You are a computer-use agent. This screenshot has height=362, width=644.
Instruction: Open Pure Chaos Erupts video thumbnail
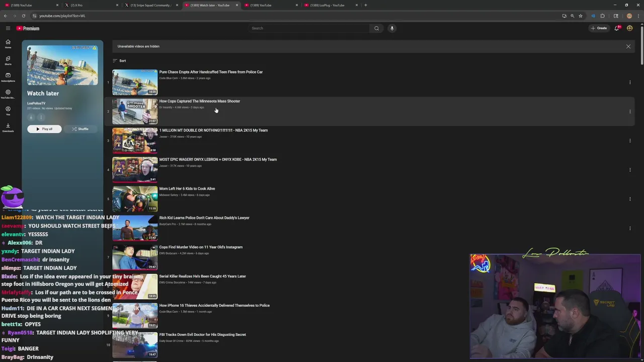[135, 82]
